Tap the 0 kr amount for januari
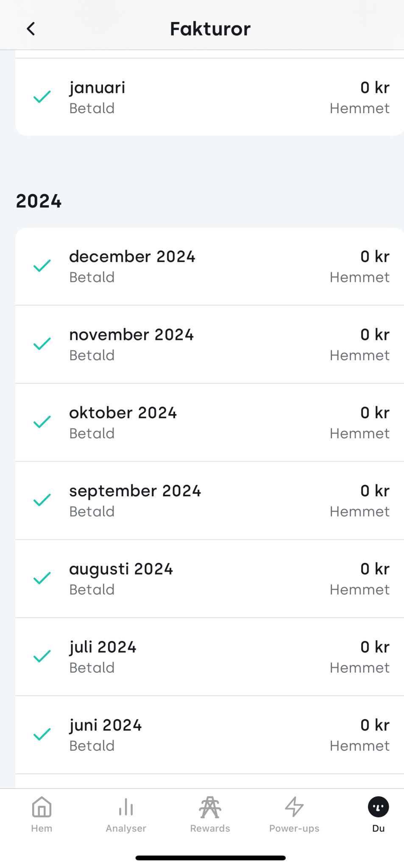404x868 pixels. (375, 88)
